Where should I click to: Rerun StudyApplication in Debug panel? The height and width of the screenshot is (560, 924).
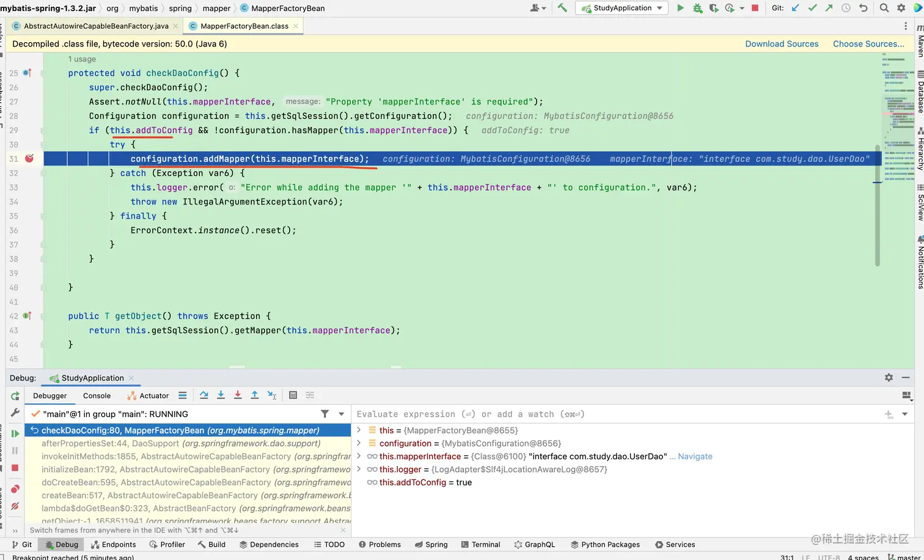(x=15, y=396)
